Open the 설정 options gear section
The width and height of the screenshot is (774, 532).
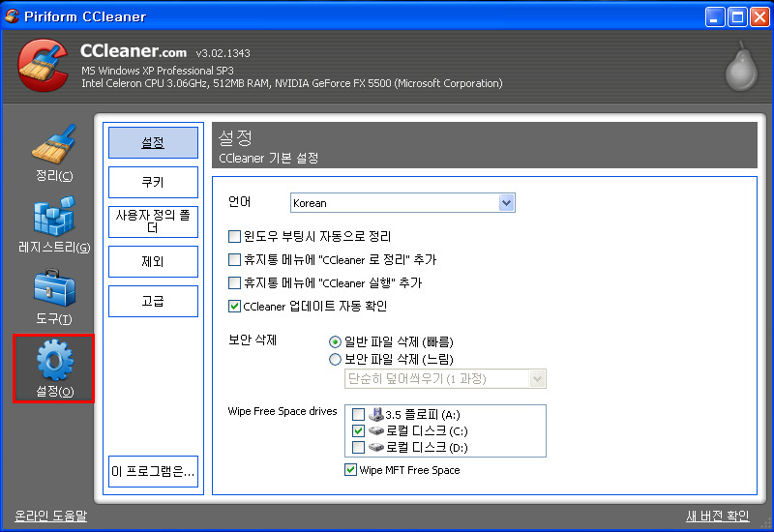[54, 369]
